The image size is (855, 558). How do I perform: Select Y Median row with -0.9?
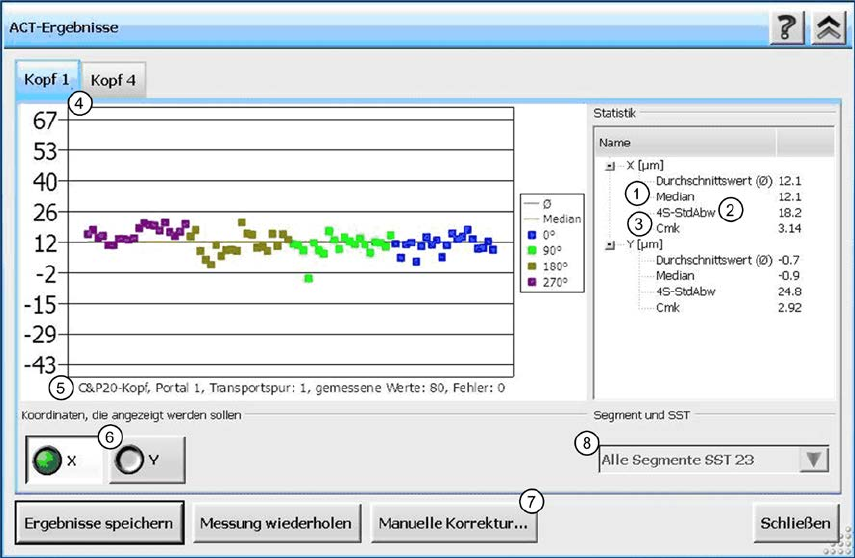pos(728,276)
